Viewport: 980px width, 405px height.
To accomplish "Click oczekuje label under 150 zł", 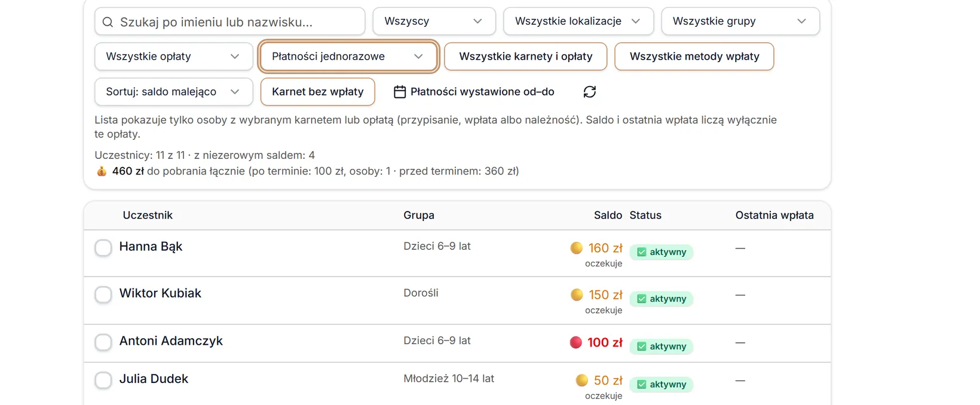I will 604,310.
